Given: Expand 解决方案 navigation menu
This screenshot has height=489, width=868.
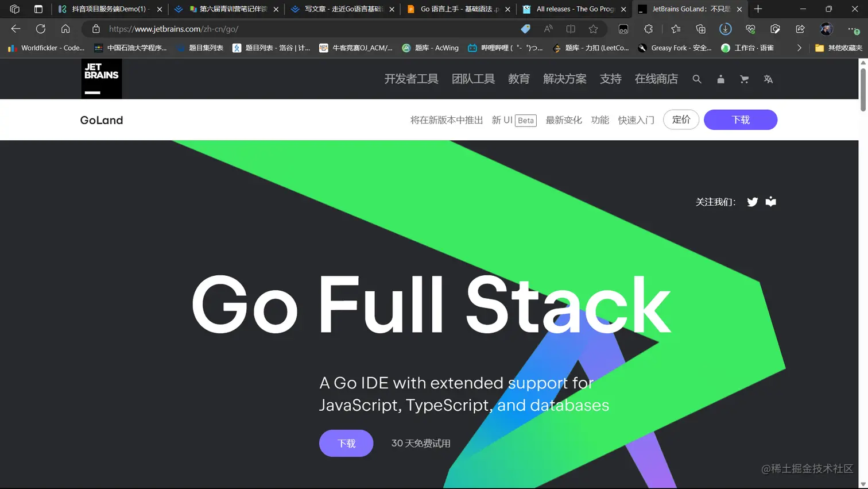Looking at the screenshot, I should click(x=565, y=79).
